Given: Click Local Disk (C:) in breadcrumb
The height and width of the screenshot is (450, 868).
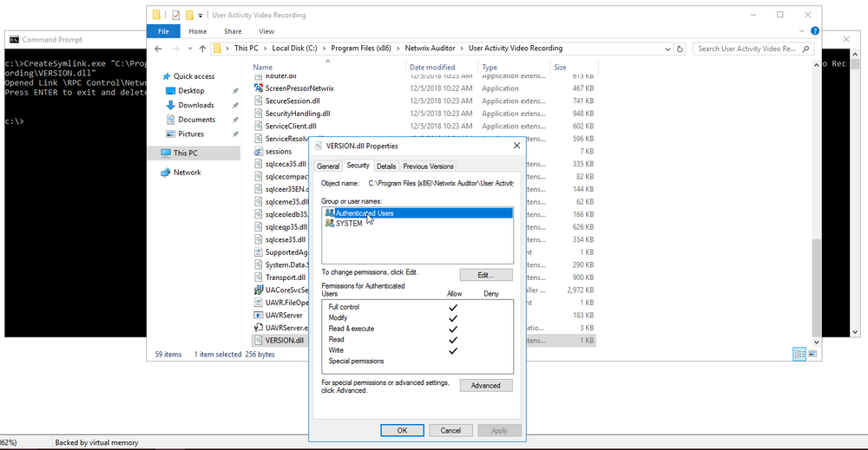Looking at the screenshot, I should click(294, 48).
